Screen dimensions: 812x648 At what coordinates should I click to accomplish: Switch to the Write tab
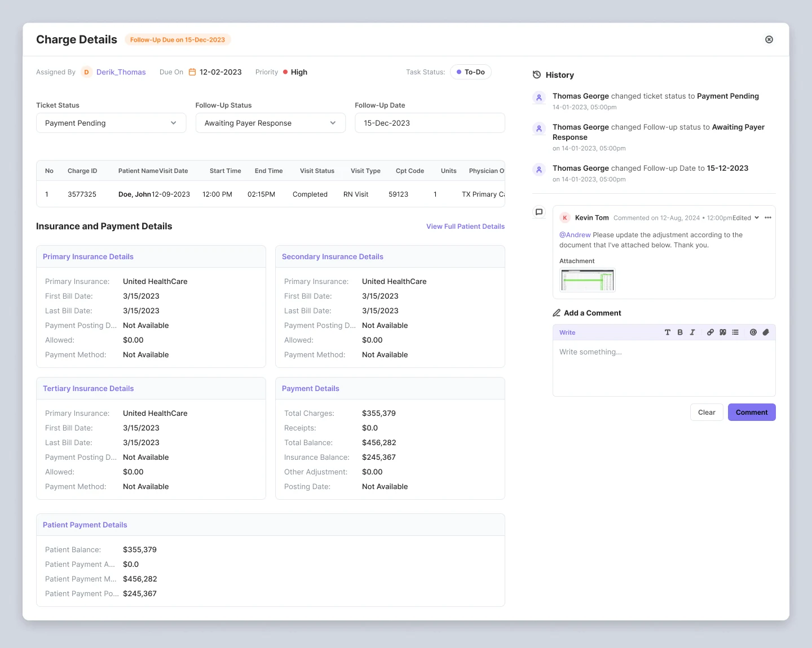(567, 332)
